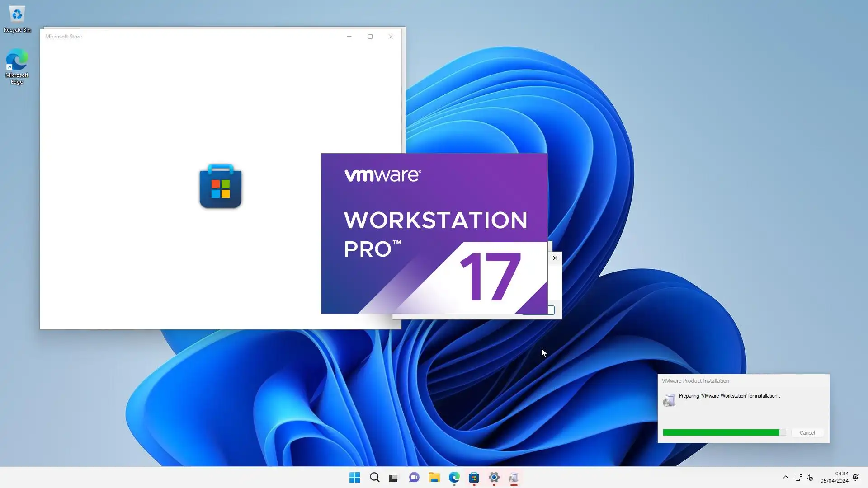Open File Explorer from taskbar
The height and width of the screenshot is (488, 868).
tap(434, 478)
